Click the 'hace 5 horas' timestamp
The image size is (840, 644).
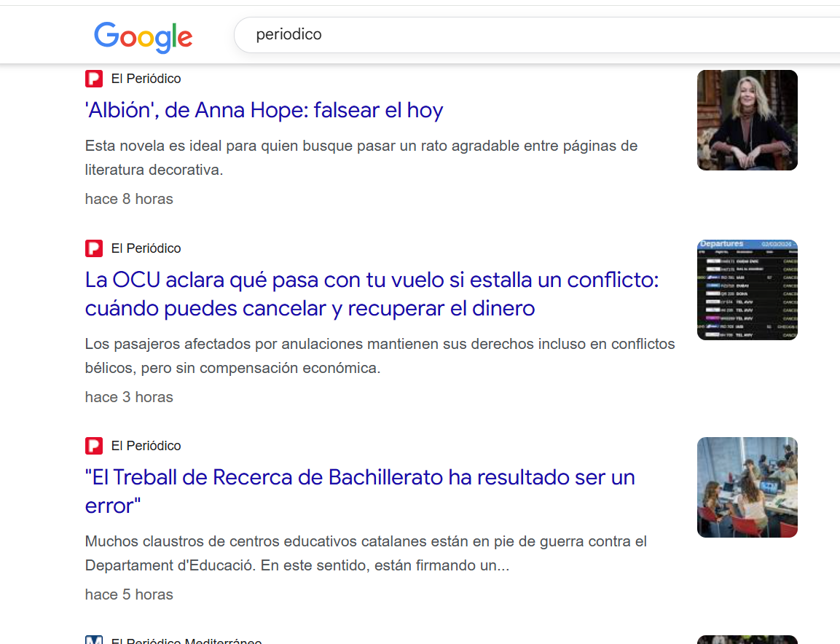pos(129,594)
